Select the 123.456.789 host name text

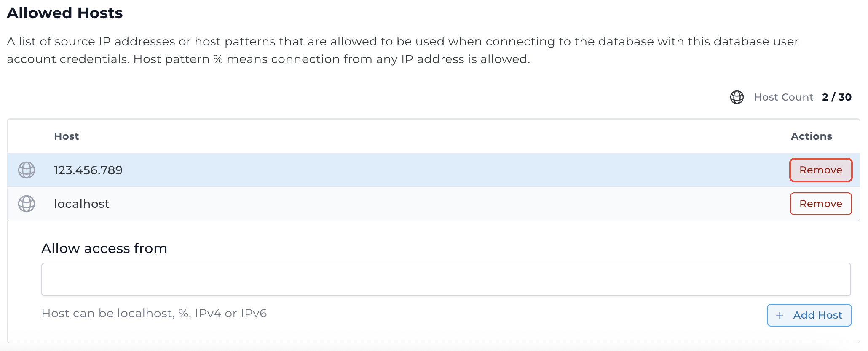(x=88, y=170)
